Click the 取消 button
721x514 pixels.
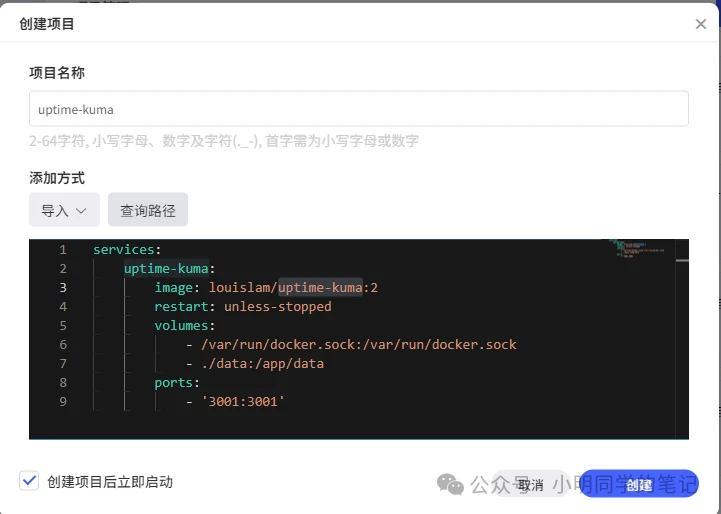coord(530,484)
